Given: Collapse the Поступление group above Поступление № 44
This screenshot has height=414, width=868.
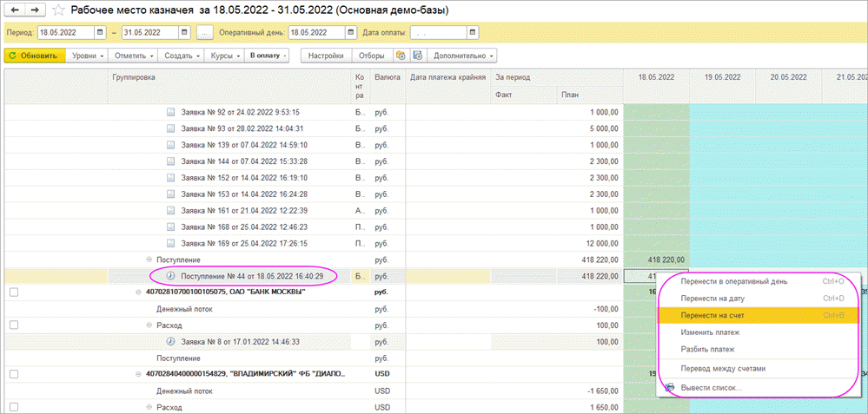Looking at the screenshot, I should tap(149, 260).
